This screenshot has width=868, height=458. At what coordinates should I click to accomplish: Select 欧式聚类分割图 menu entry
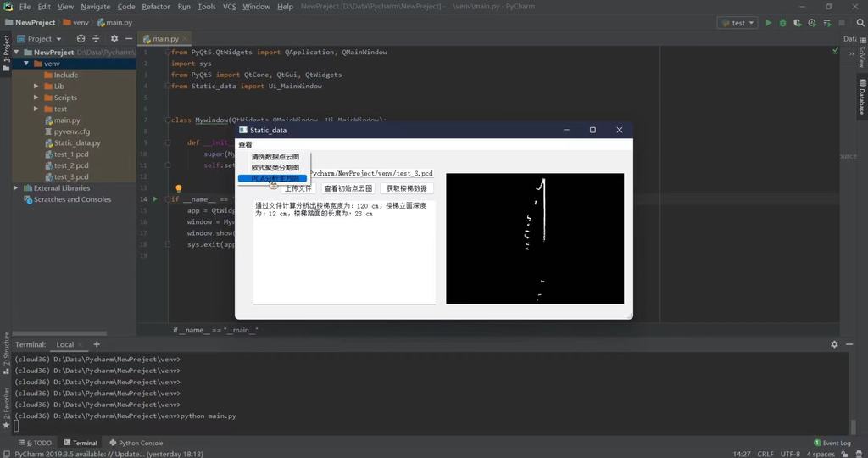pos(275,168)
